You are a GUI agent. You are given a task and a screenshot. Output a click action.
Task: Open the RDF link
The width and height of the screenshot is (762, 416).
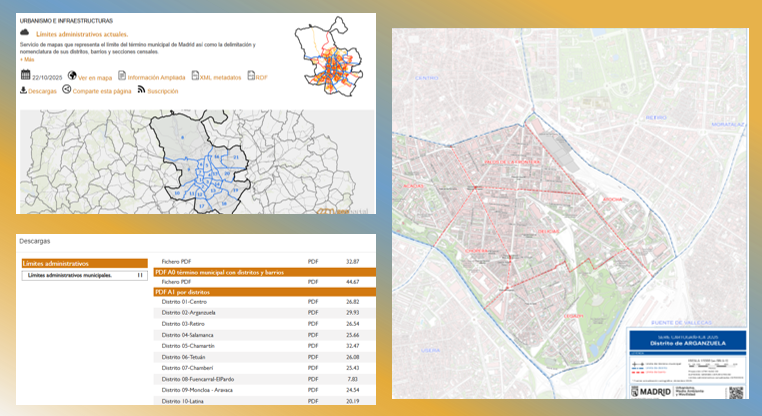point(261,77)
